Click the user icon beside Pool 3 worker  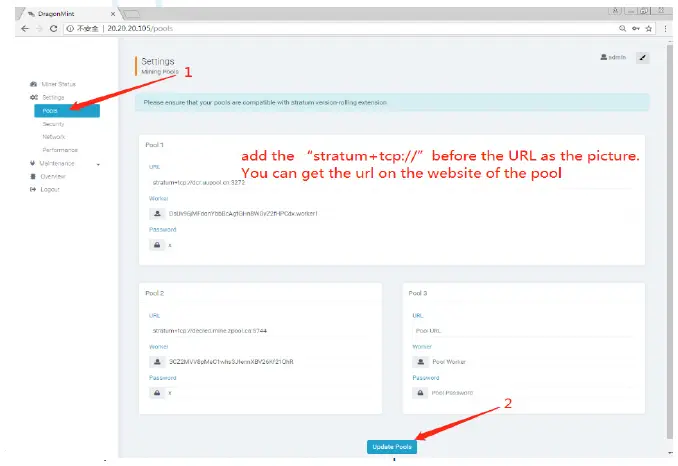click(x=420, y=362)
